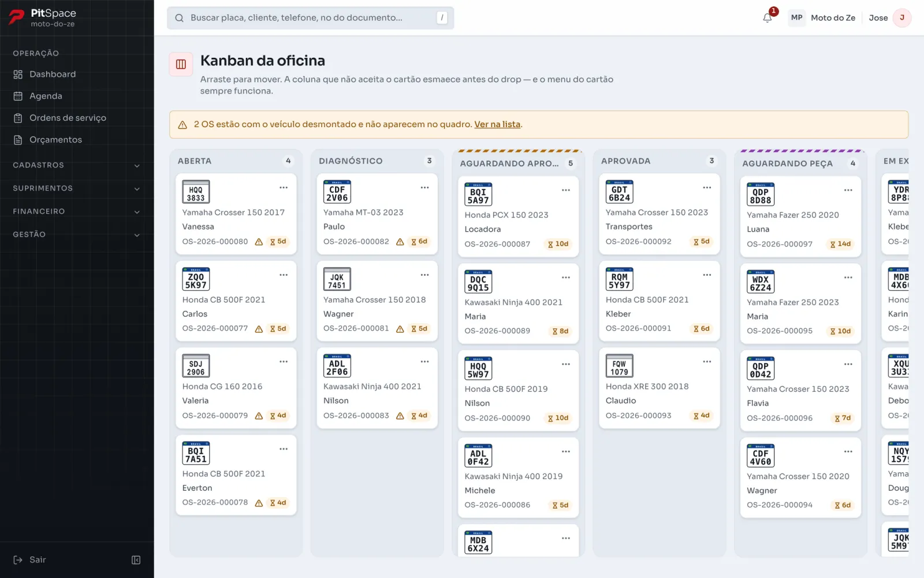Expand the Gestão section
Image resolution: width=924 pixels, height=578 pixels.
77,235
